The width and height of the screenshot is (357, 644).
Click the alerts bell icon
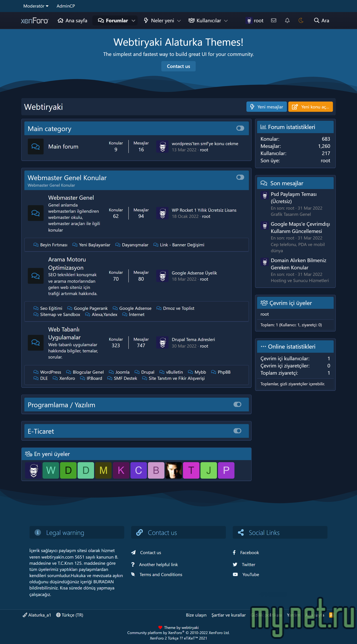tap(287, 20)
